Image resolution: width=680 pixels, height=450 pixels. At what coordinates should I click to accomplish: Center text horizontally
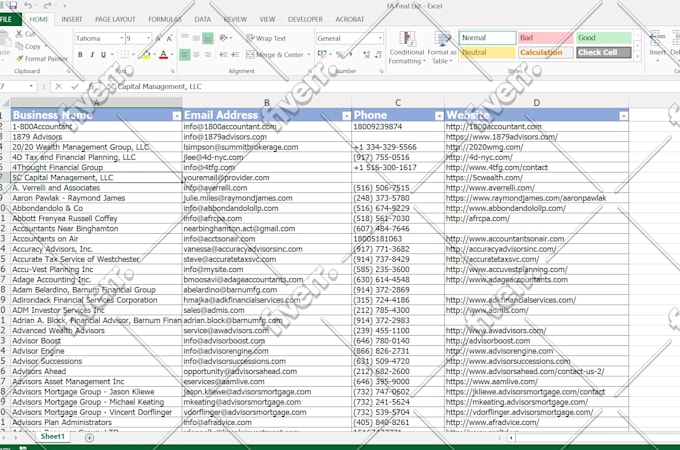click(196, 55)
